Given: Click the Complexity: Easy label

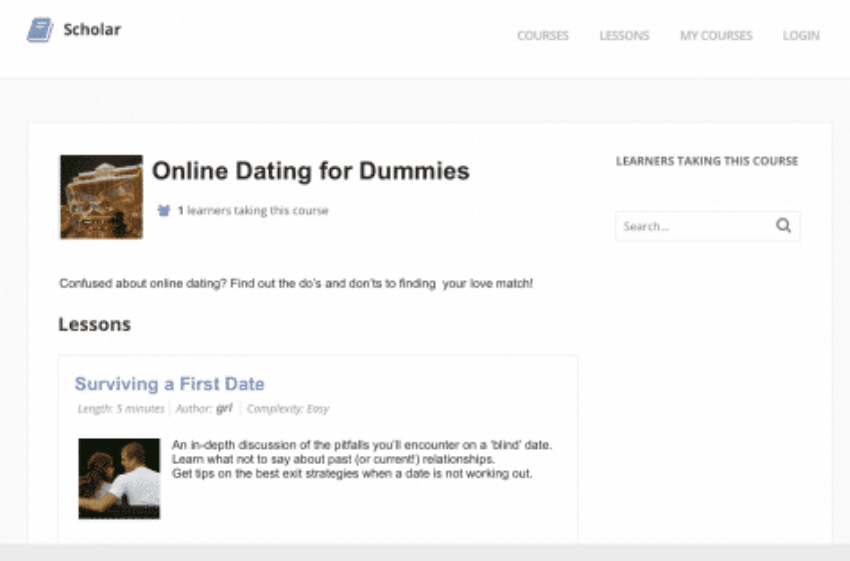Looking at the screenshot, I should point(288,409).
